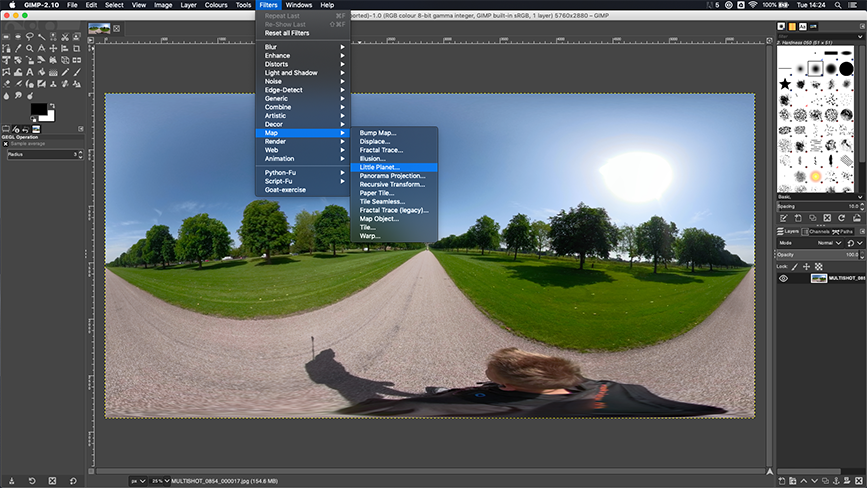This screenshot has width=867, height=488.
Task: Click the Reset tool options icon
Action: 73,481
